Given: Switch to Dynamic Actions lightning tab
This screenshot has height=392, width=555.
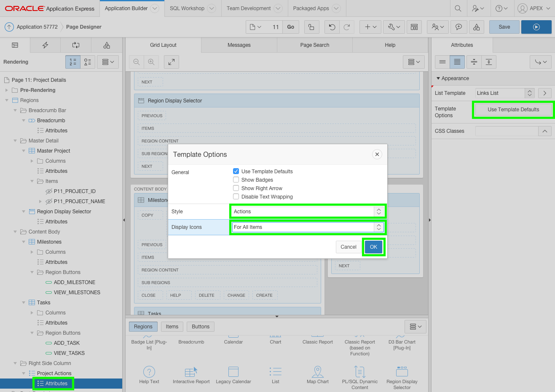Looking at the screenshot, I should click(x=46, y=45).
